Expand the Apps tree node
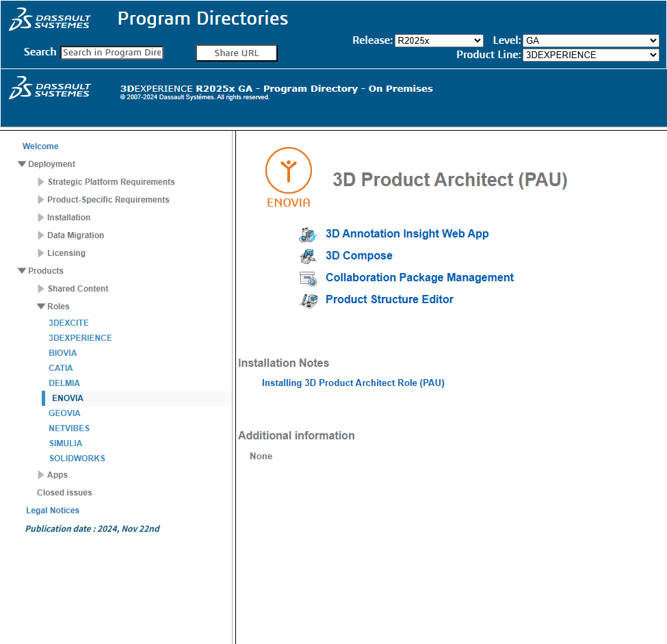Screen dimensions: 667x644 click(41, 474)
